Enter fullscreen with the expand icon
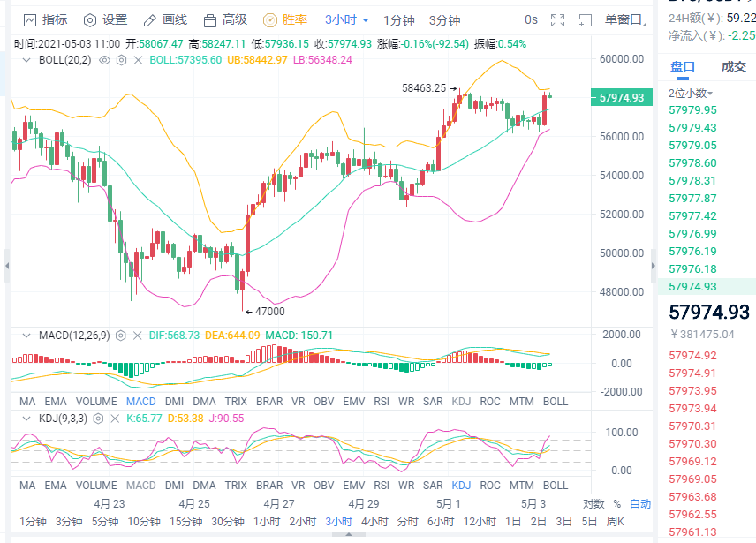Screen dimensions: 756x543 click(x=558, y=18)
